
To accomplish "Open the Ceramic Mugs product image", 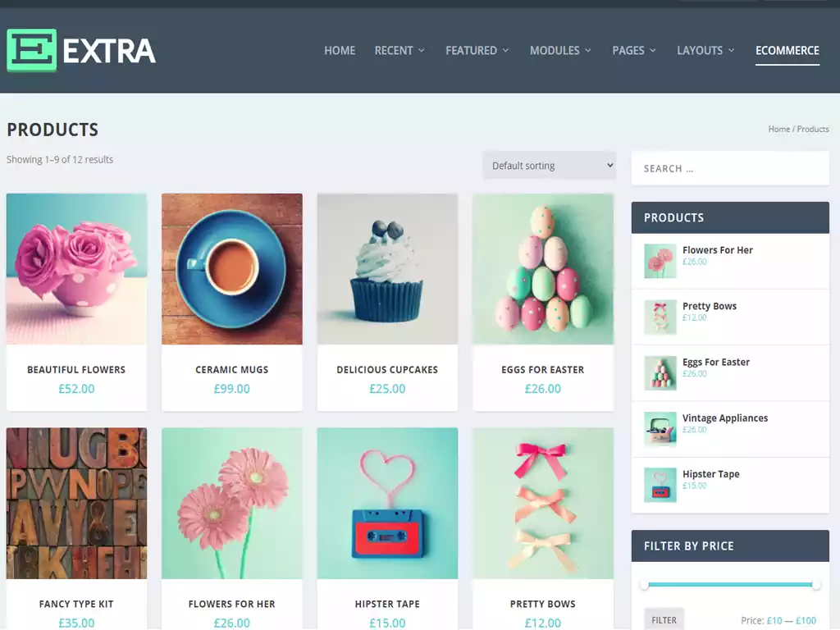I will coord(232,269).
